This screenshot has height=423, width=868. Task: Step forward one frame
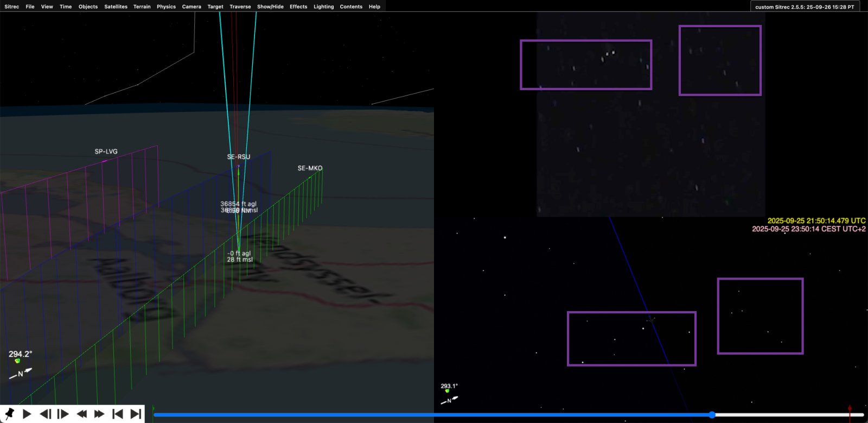point(63,414)
